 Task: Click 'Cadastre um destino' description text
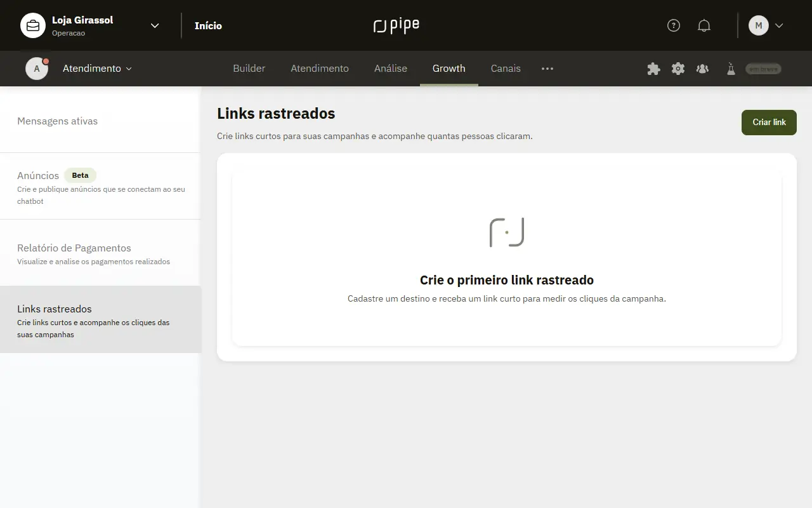point(507,298)
